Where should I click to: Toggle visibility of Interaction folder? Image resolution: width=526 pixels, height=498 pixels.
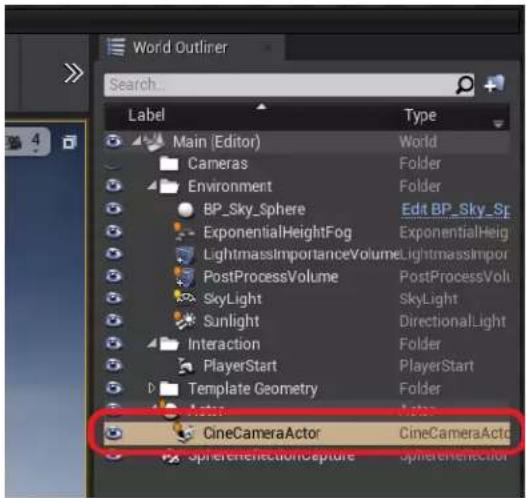(x=113, y=343)
